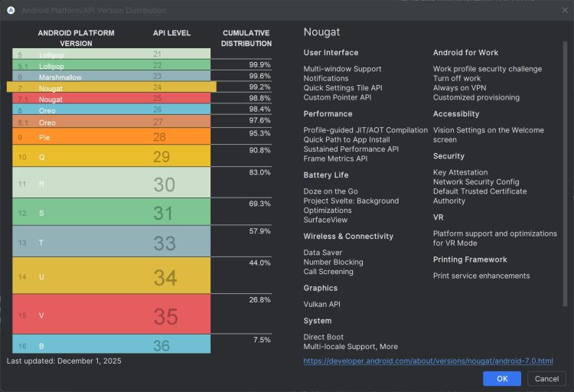Click the Android Studio icon in title bar
574x392 pixels.
pos(11,10)
